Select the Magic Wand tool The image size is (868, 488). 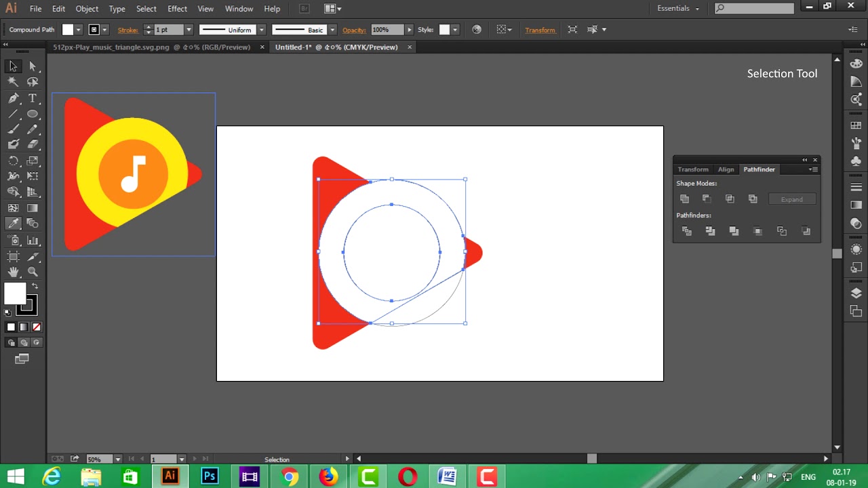click(x=13, y=82)
